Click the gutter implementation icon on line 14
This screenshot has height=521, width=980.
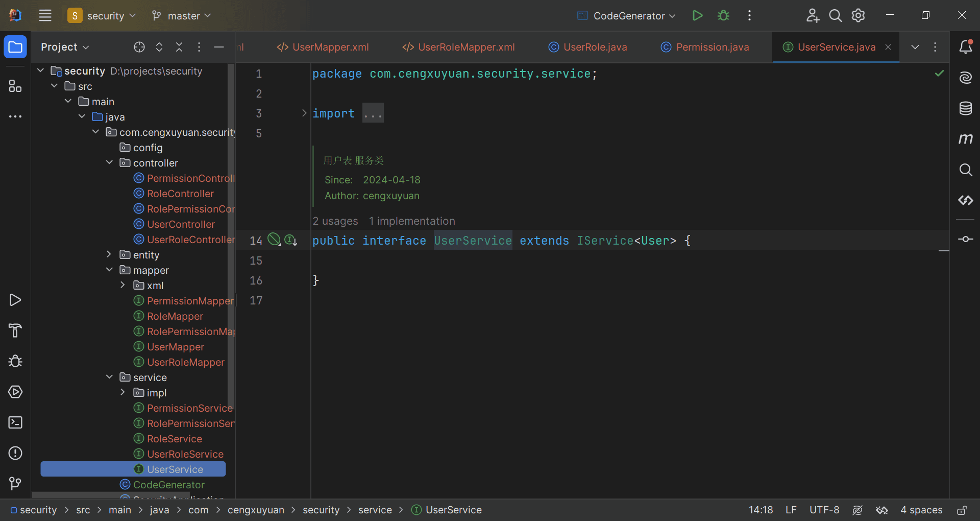point(291,240)
